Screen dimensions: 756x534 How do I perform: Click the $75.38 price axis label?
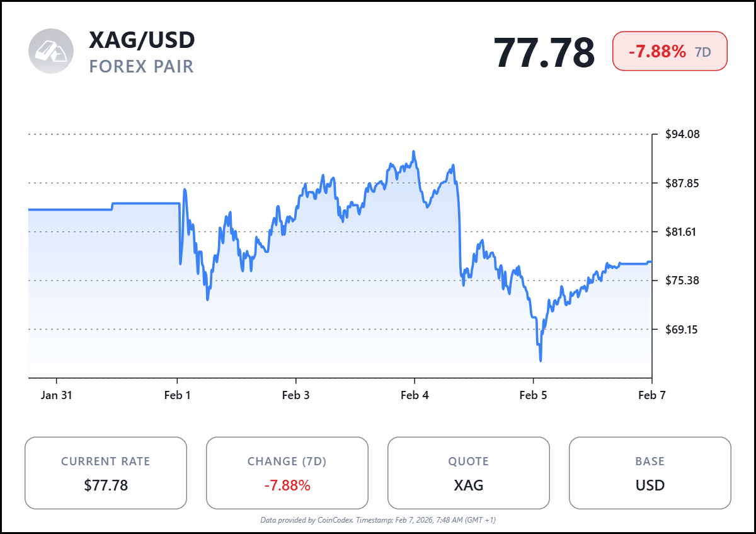tap(683, 281)
